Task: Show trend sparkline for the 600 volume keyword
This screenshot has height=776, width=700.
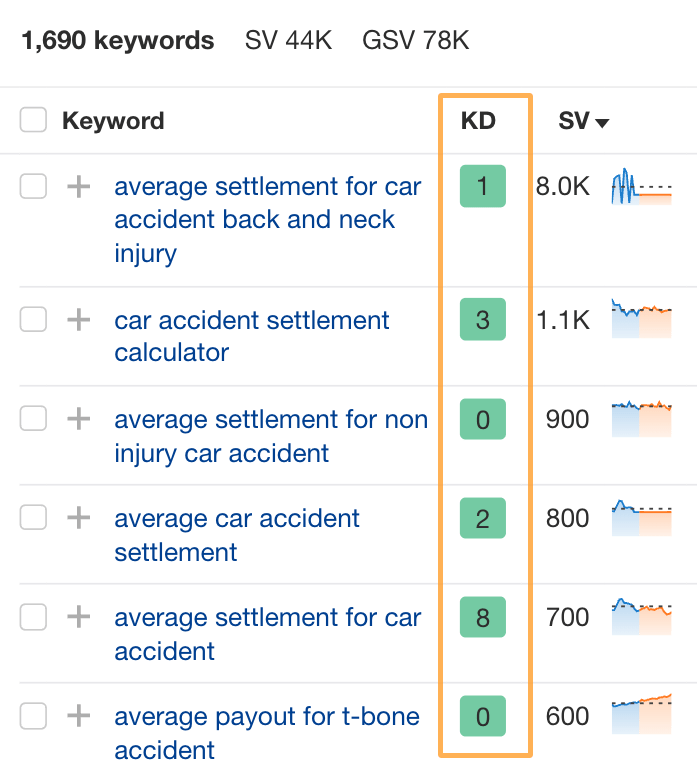Action: point(641,714)
